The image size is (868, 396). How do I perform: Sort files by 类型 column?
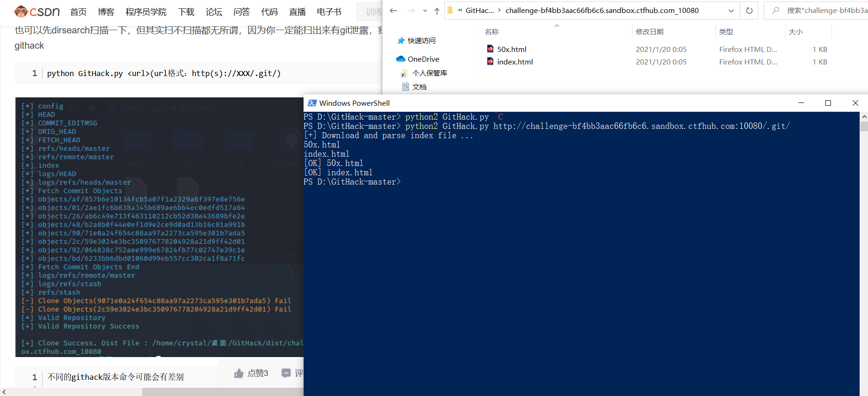[726, 32]
